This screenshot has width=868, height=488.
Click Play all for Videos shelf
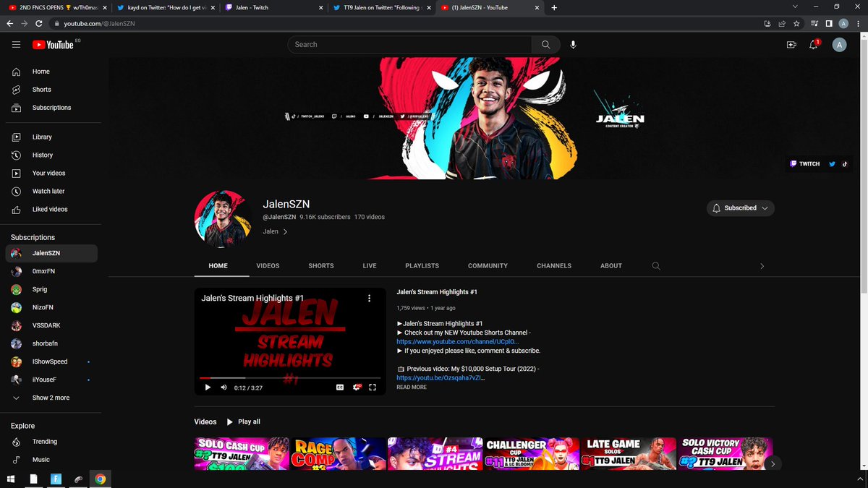(244, 421)
